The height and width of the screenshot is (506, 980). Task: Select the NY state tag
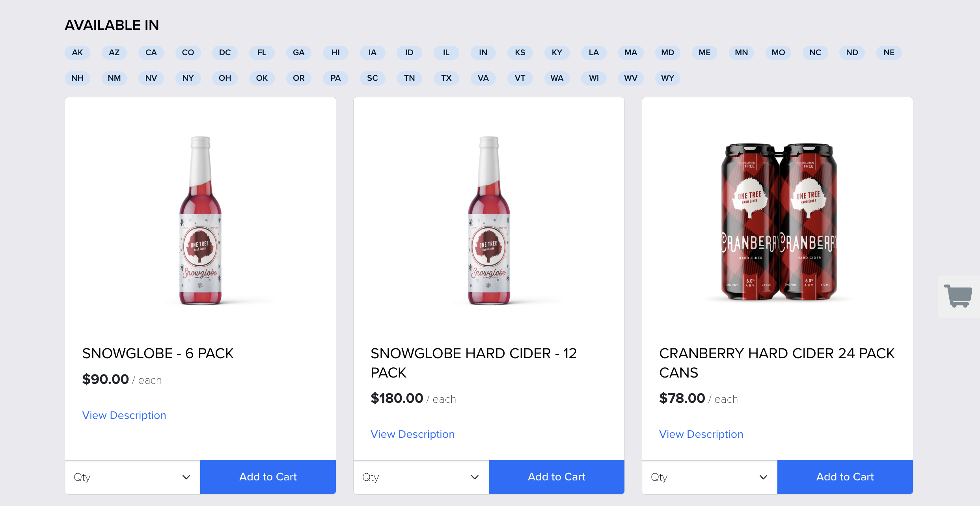pyautogui.click(x=188, y=78)
